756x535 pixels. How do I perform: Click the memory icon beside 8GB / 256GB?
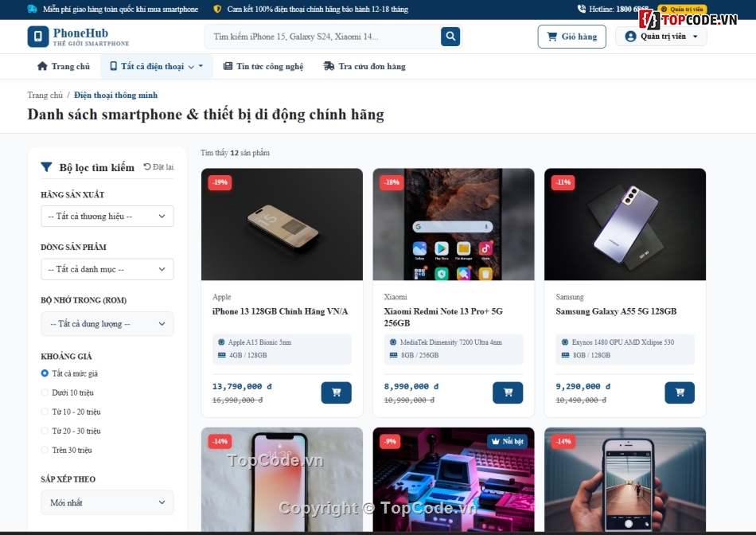pos(393,355)
